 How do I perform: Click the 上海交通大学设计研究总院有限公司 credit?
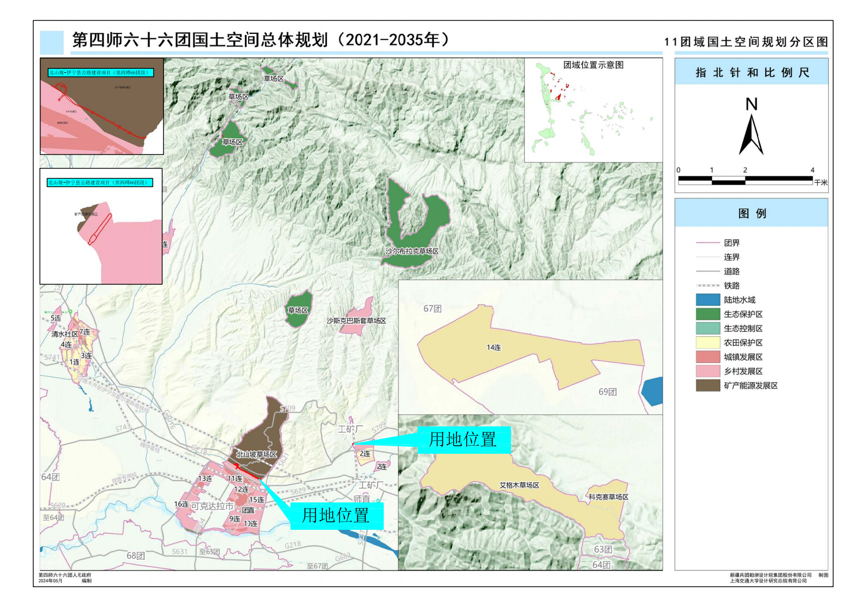pyautogui.click(x=769, y=581)
